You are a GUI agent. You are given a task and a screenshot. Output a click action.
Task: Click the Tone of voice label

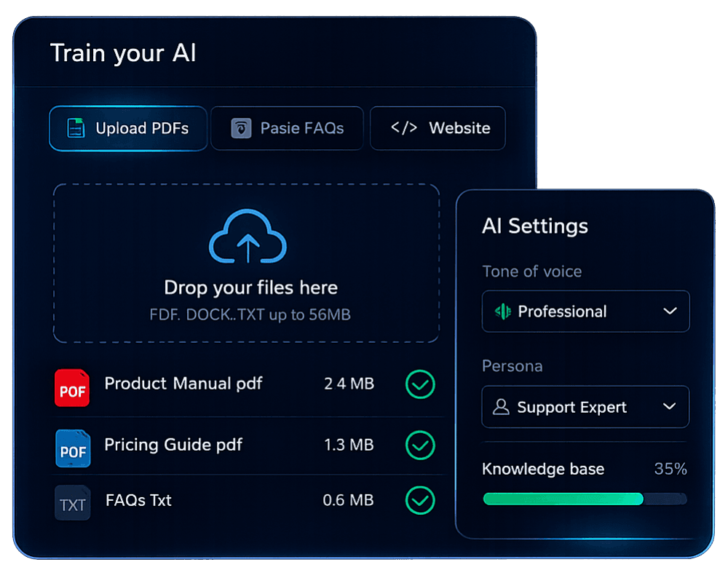(x=532, y=272)
